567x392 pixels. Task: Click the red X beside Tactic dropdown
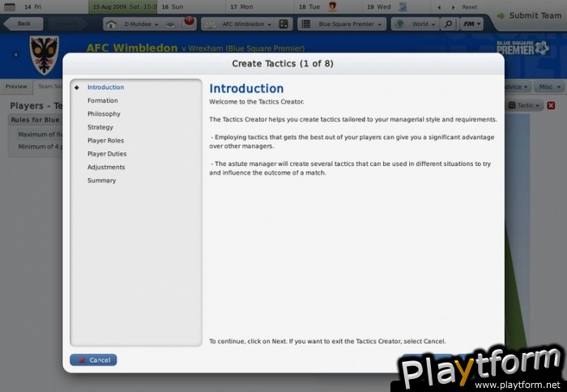point(551,105)
